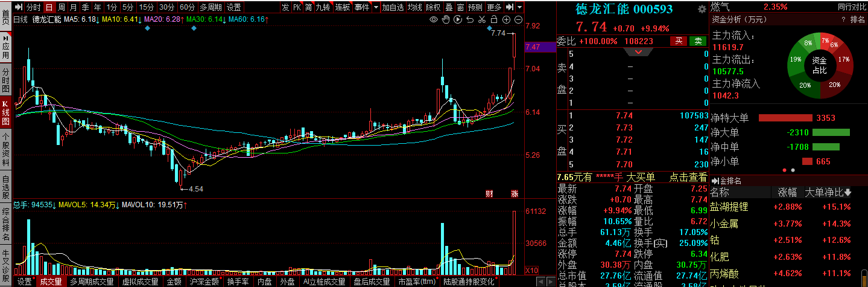The width and height of the screenshot is (868, 287).
Task: Click the blue diamond marker above MA30
Action: coord(194,28)
